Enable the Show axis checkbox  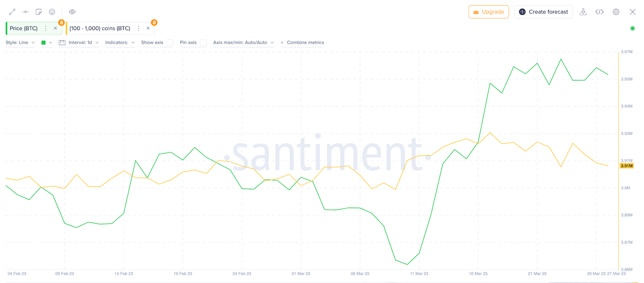170,42
